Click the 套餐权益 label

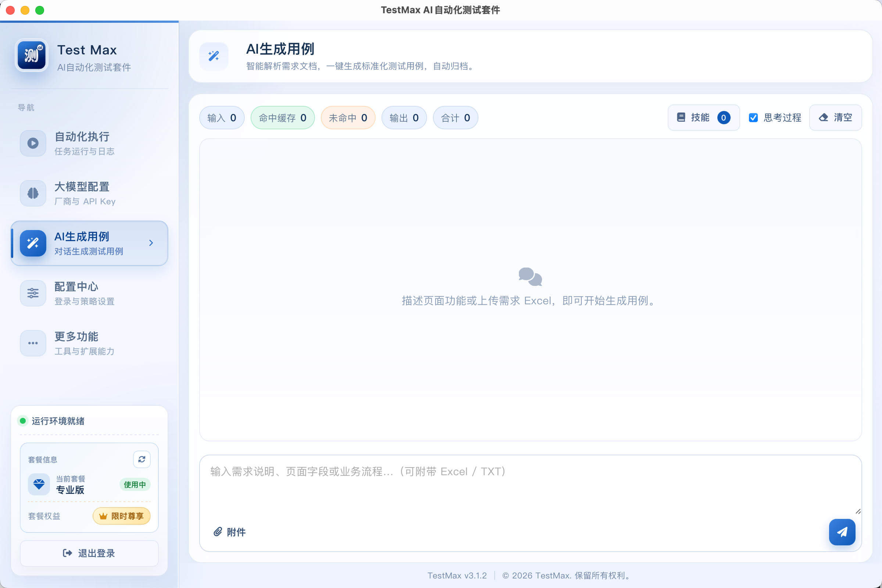pyautogui.click(x=44, y=516)
